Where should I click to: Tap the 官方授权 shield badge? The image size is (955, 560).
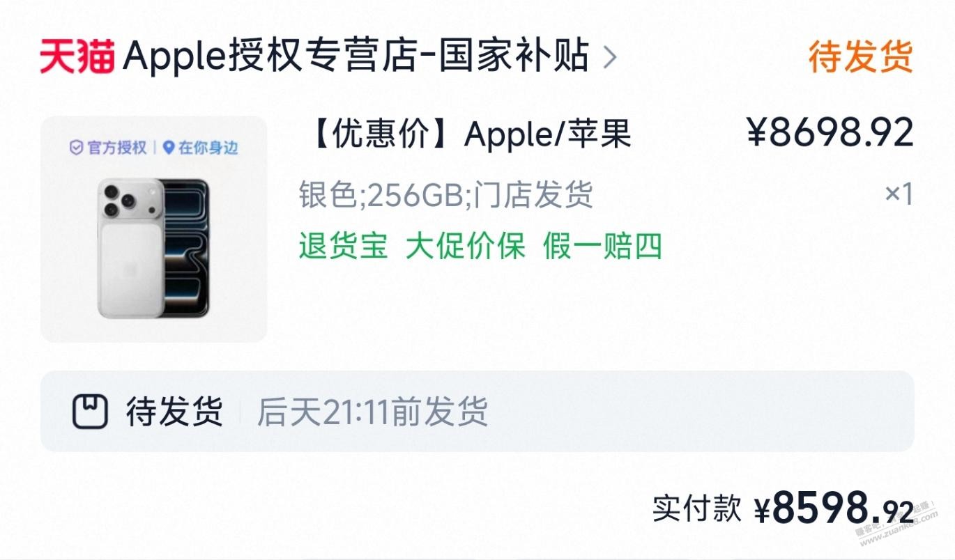[x=108, y=148]
